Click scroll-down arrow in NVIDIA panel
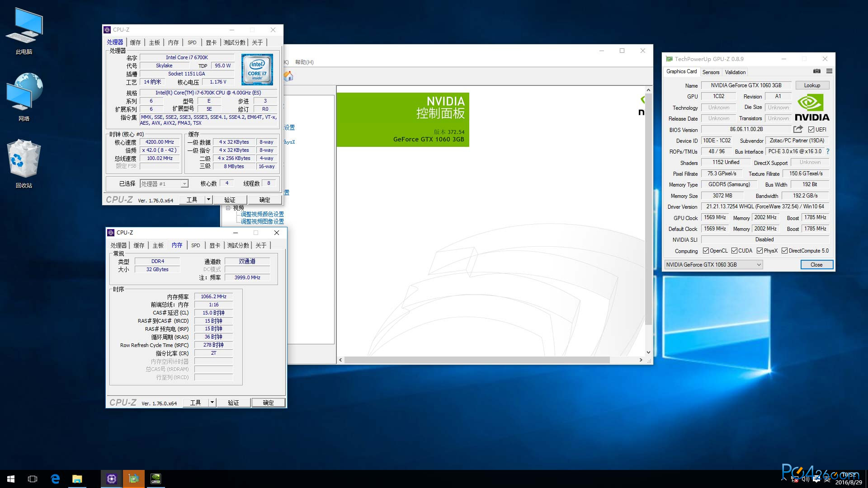The image size is (868, 488). tap(648, 352)
